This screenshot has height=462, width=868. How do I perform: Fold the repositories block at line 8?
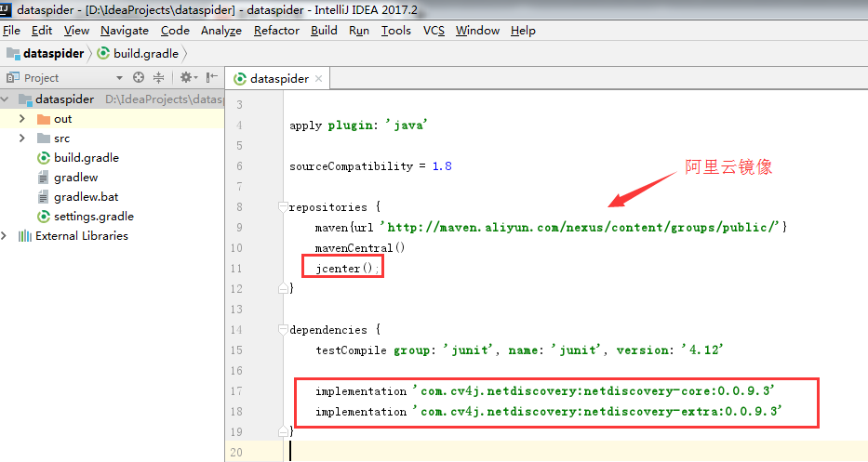pos(283,207)
